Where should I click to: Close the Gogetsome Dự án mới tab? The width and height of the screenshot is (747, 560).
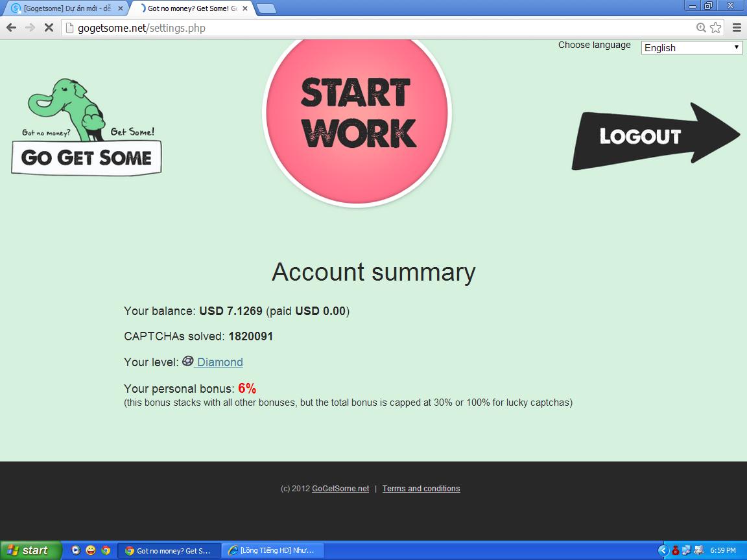[x=120, y=8]
